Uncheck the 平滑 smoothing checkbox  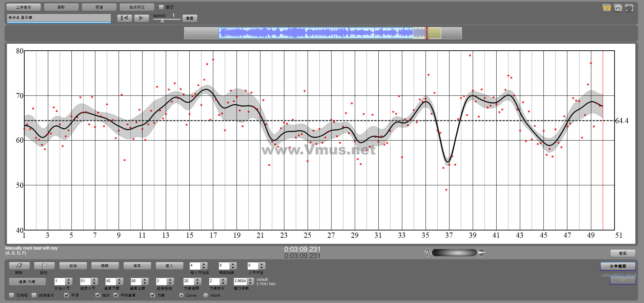coord(67,295)
